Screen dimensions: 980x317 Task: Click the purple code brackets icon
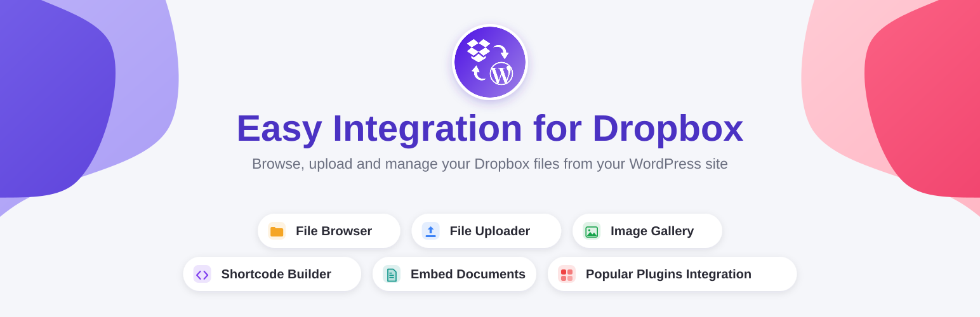(202, 275)
